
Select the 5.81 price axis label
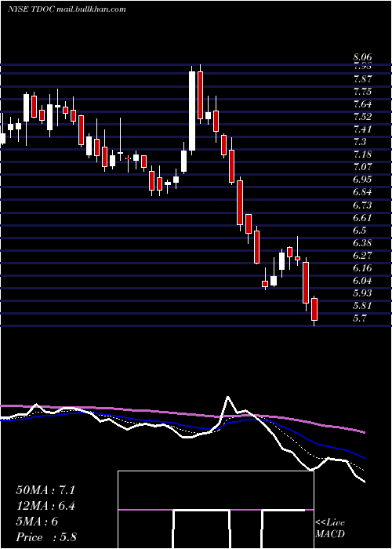tap(362, 306)
